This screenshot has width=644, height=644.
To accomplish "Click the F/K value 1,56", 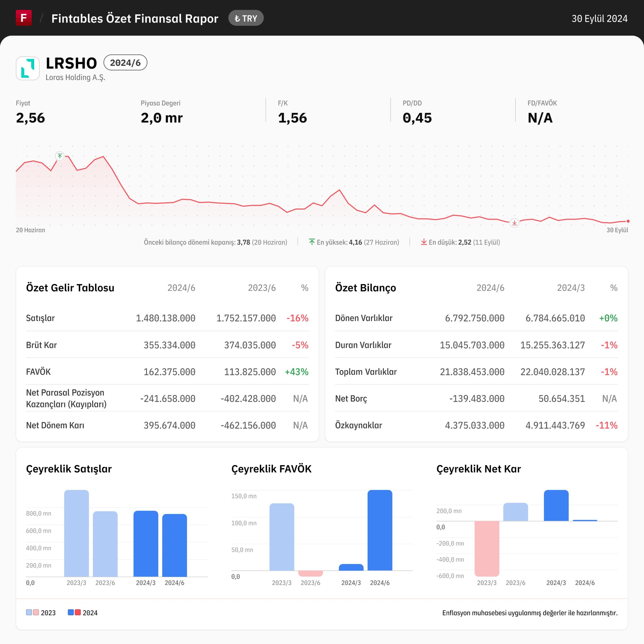I will [x=292, y=118].
